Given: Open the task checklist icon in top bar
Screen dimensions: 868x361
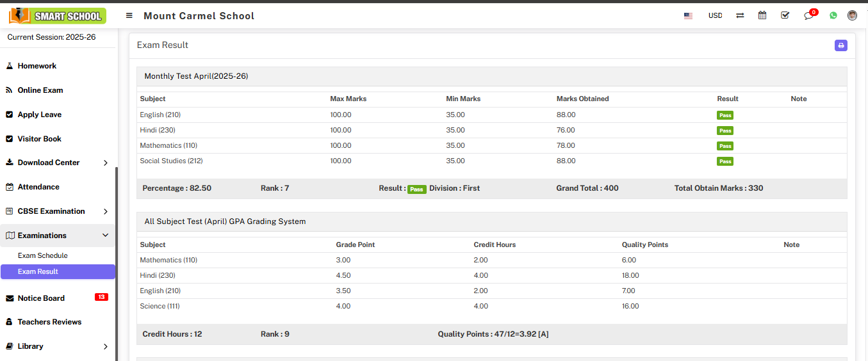Looking at the screenshot, I should click(785, 15).
